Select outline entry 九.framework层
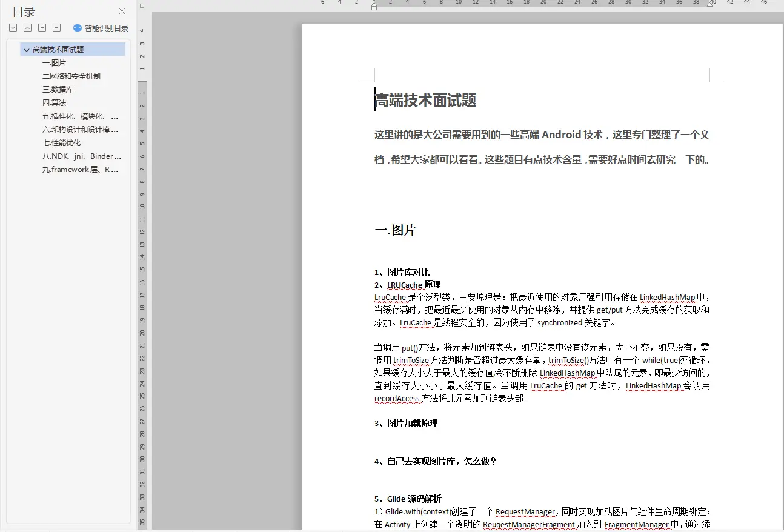Screen dimensions: 784x532 tap(80, 170)
